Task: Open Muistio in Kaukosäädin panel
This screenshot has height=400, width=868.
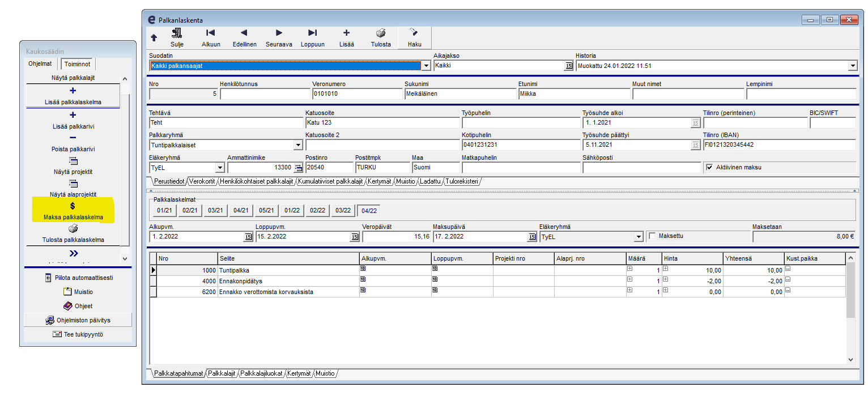Action: [78, 292]
